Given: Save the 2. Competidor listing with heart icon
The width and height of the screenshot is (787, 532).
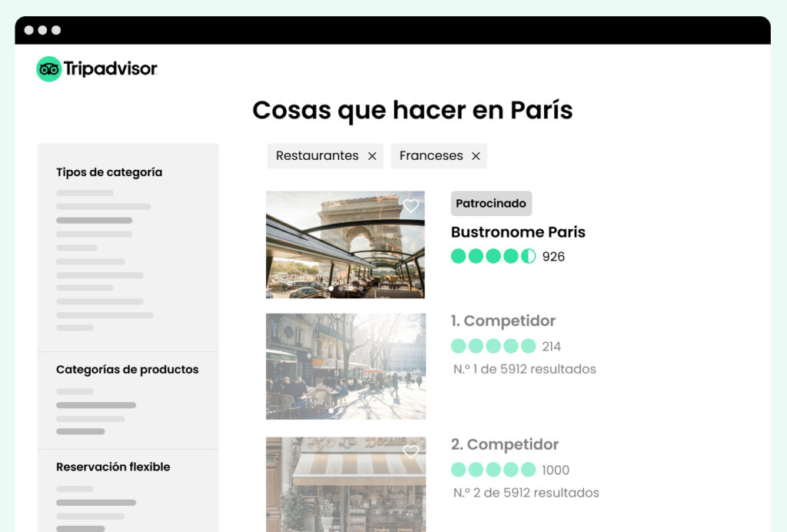Looking at the screenshot, I should point(410,452).
